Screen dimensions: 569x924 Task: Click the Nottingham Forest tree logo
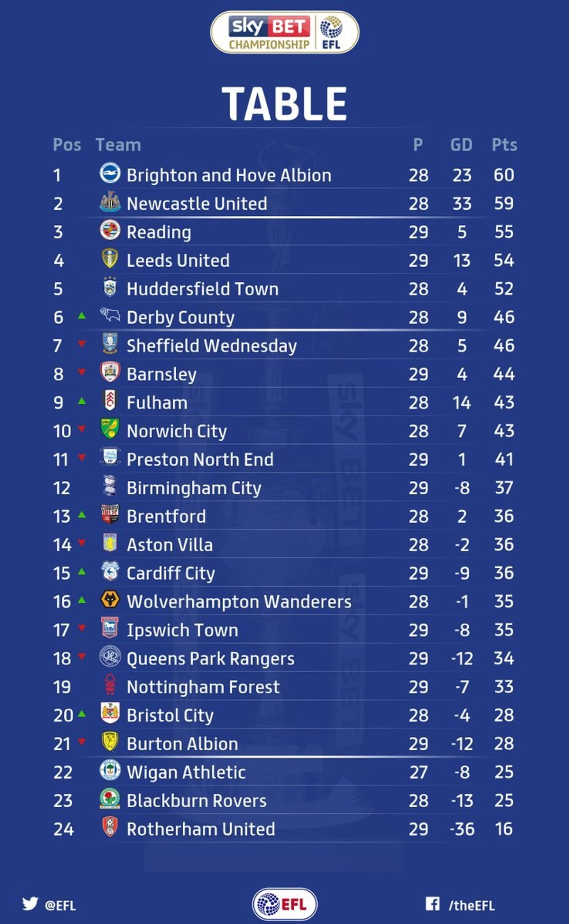110,684
